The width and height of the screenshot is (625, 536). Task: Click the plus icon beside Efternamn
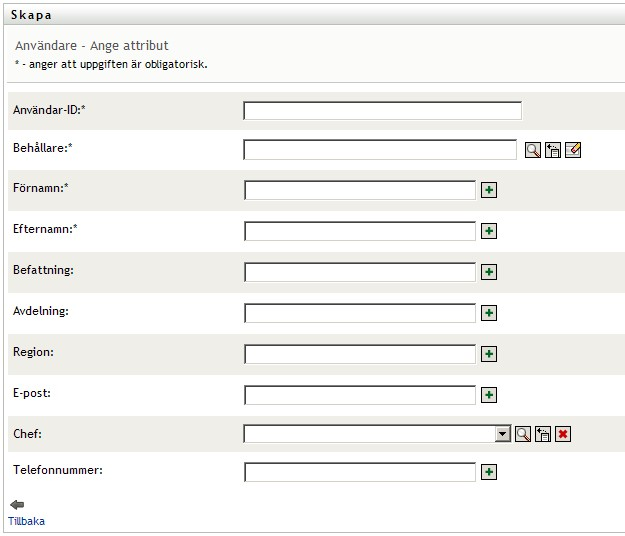coord(489,231)
